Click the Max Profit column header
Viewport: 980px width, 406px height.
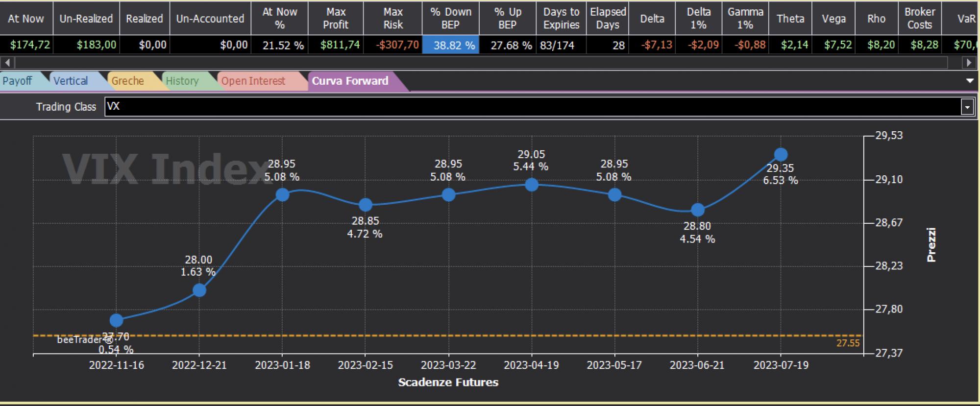pyautogui.click(x=336, y=18)
